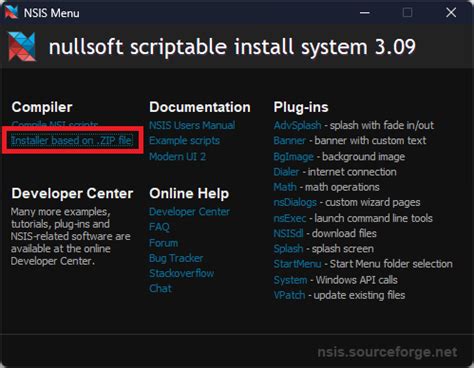Click the NSIS logo in header banner
The image size is (474, 368).
22,47
